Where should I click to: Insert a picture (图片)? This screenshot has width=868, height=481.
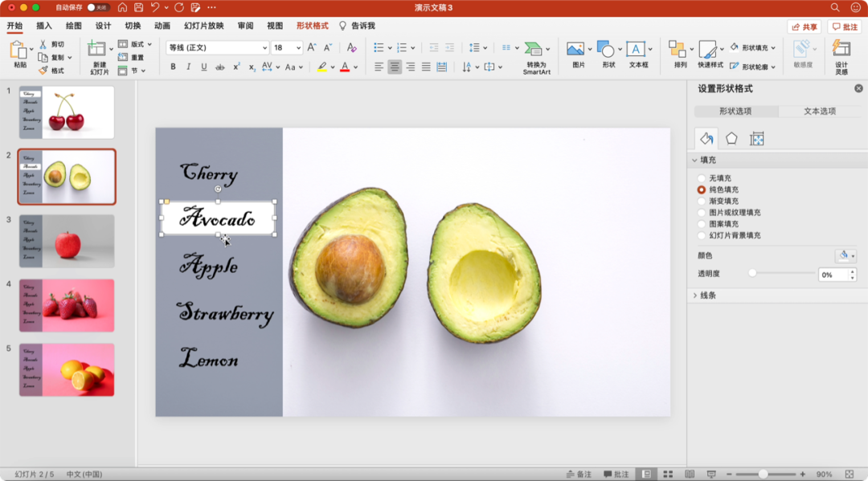point(575,49)
